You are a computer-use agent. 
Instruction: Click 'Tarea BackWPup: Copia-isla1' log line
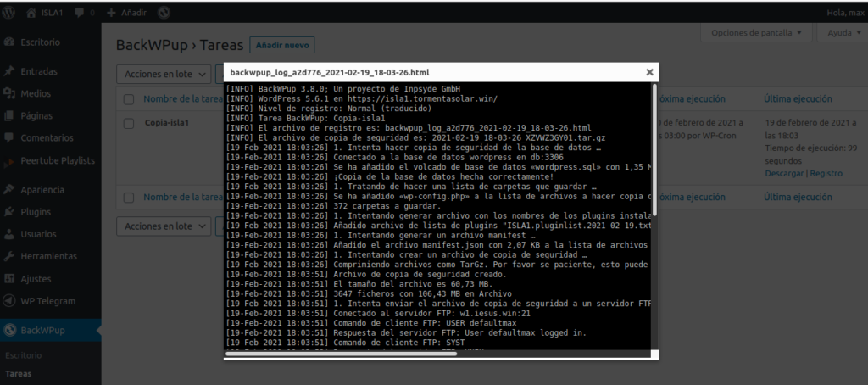click(306, 118)
